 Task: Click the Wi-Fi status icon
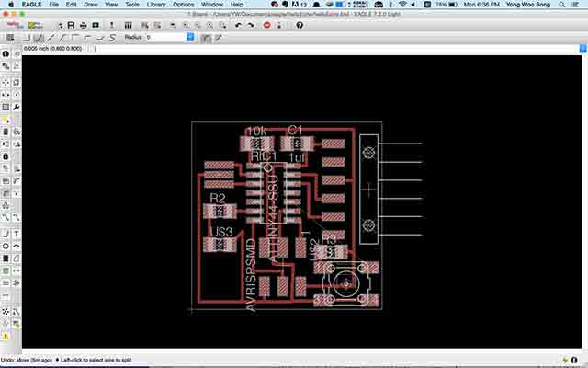click(402, 5)
